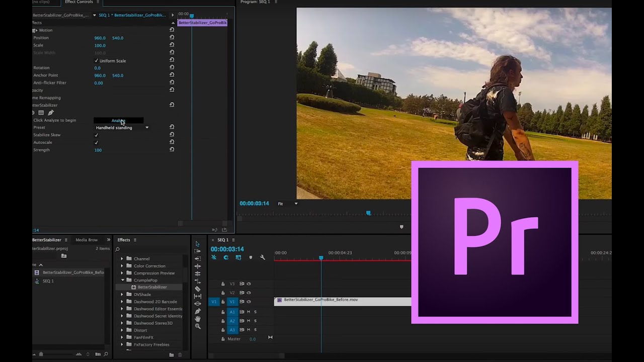This screenshot has width=644, height=362.
Task: Select the BetterStabilizer_GoProBike_Before.mov timeline clip
Action: pos(343,301)
